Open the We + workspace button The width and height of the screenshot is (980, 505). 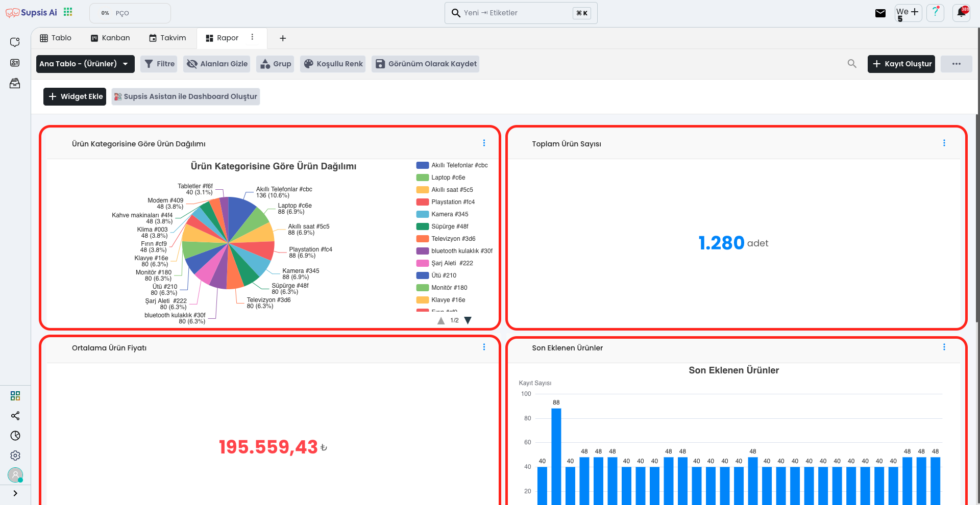(909, 13)
